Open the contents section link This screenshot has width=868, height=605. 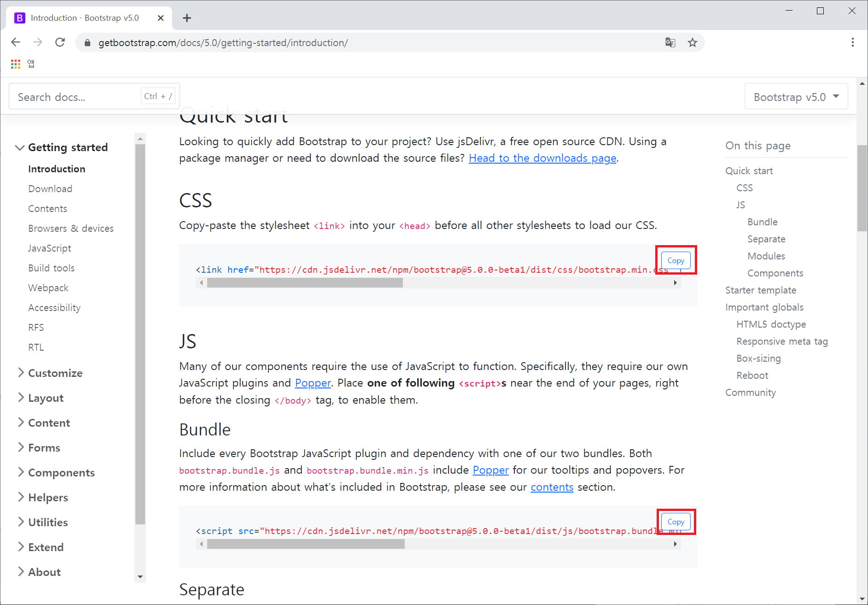point(552,487)
